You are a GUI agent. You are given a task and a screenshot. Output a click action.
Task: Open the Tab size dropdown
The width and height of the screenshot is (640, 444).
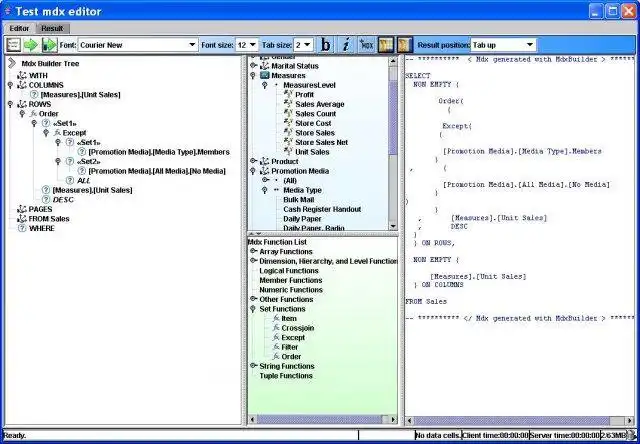pyautogui.click(x=303, y=45)
